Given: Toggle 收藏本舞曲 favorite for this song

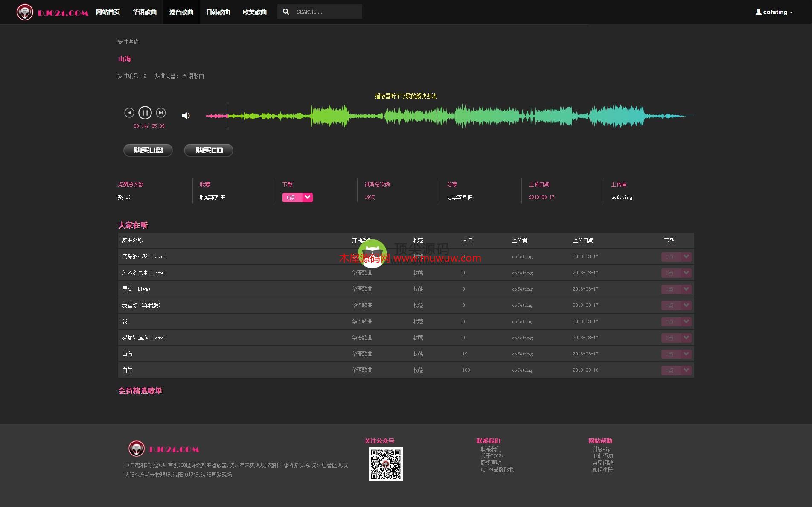Looking at the screenshot, I should coord(212,197).
